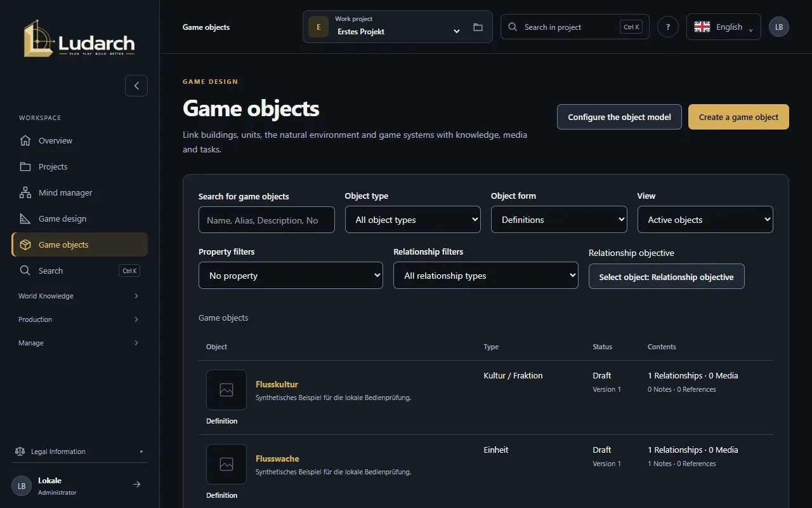Viewport: 812px width, 508px height.
Task: Open Mind manager from the sidebar
Action: tap(79, 192)
